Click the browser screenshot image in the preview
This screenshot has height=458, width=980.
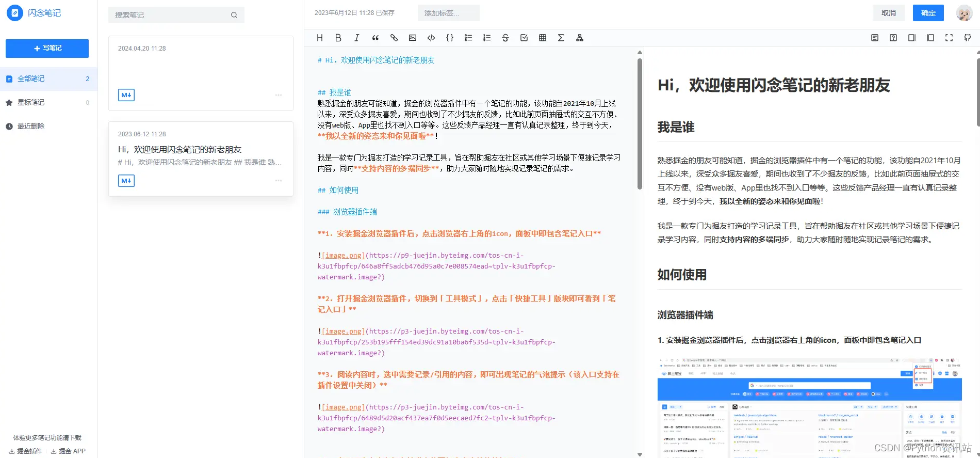pyautogui.click(x=809, y=407)
